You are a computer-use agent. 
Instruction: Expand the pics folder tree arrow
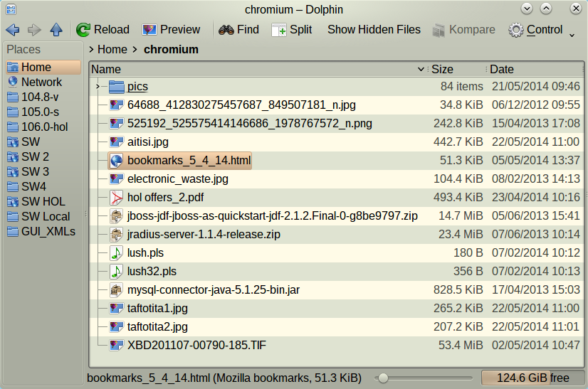98,87
